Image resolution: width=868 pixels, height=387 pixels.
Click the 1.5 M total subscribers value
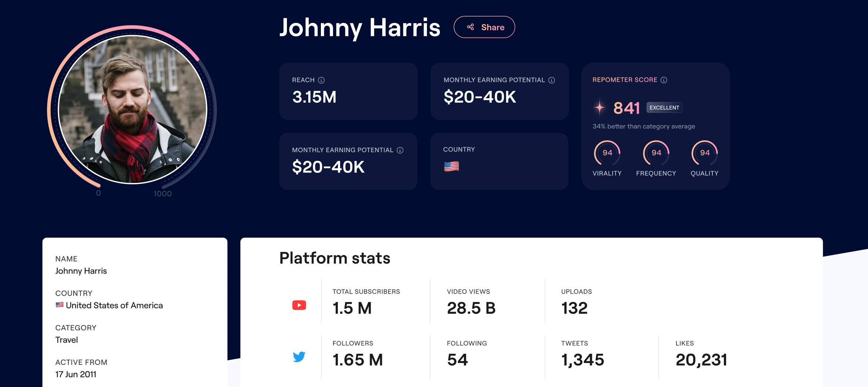pyautogui.click(x=352, y=308)
